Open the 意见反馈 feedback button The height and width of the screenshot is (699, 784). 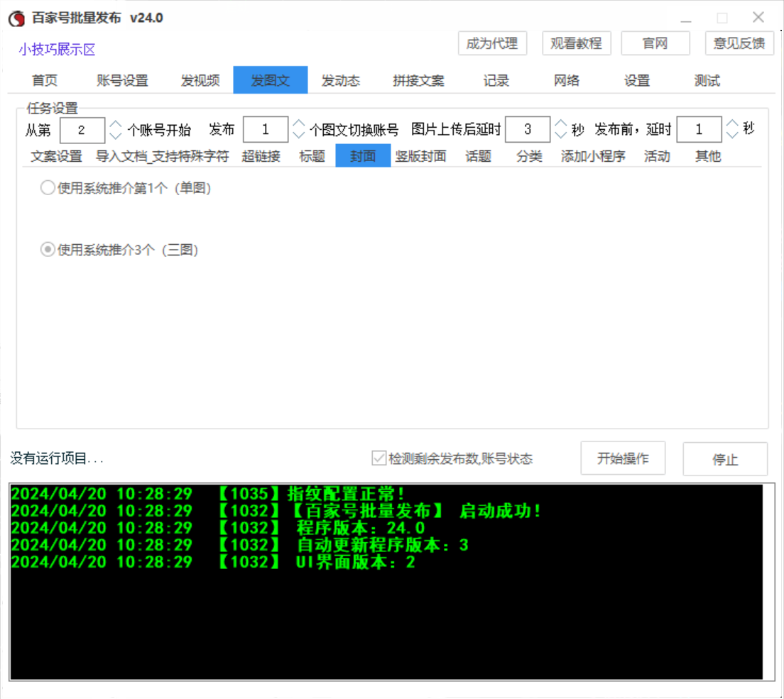point(739,43)
